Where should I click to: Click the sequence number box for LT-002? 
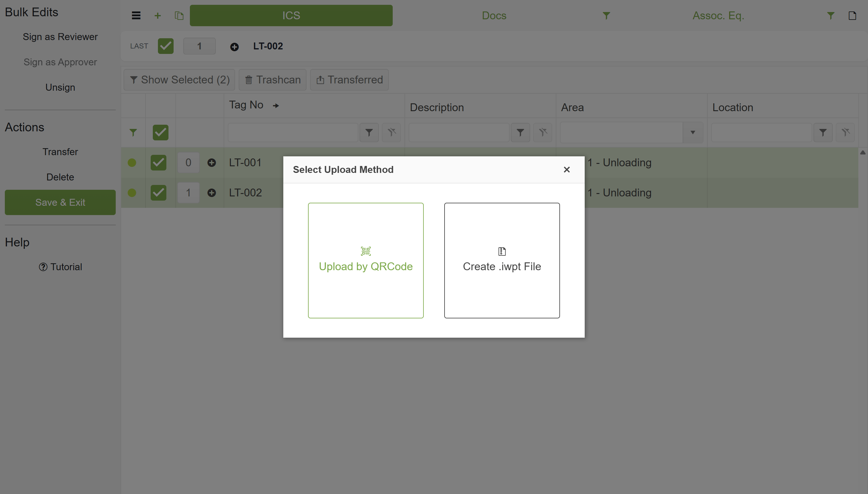(x=188, y=193)
